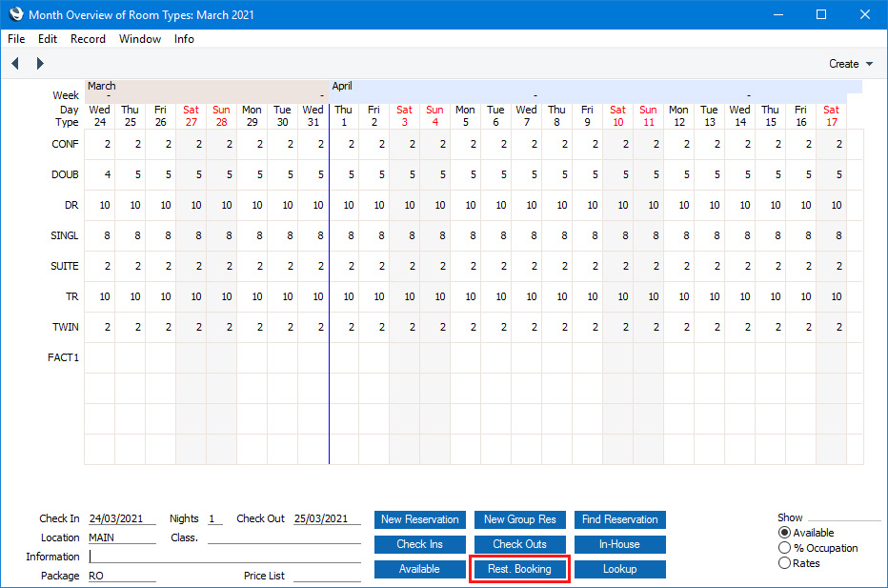Select the SINGL room type row label
This screenshot has height=588, width=888.
pyautogui.click(x=65, y=235)
